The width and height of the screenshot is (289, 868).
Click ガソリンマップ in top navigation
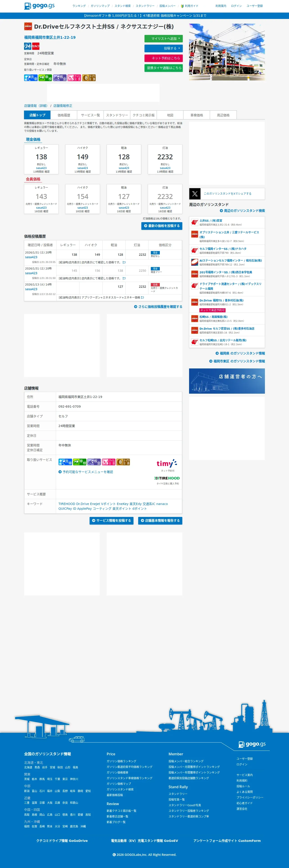(100, 6)
